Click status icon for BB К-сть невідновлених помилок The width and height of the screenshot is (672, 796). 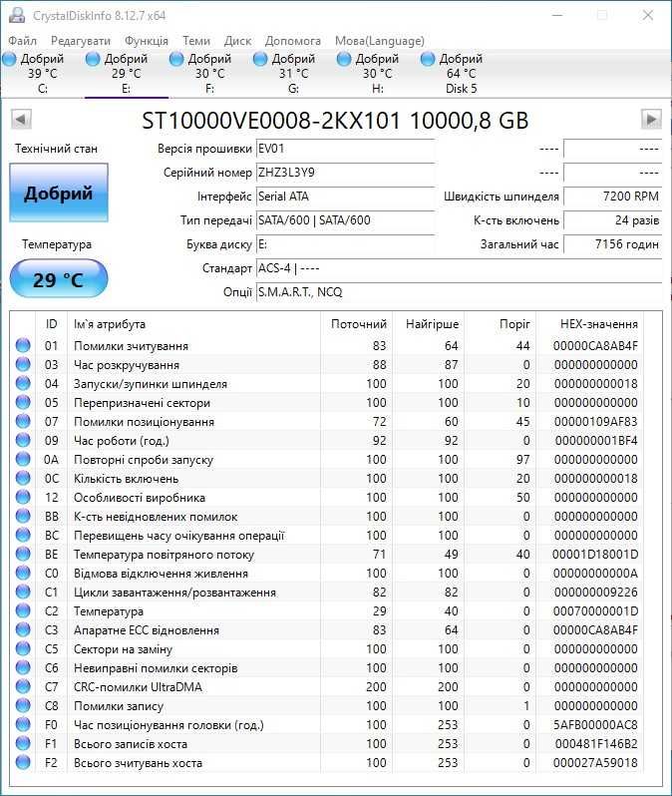point(23,516)
